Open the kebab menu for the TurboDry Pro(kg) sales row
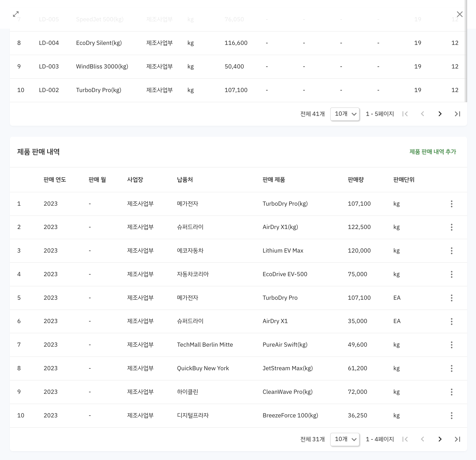Viewport: 476px width, 460px height. [x=451, y=204]
